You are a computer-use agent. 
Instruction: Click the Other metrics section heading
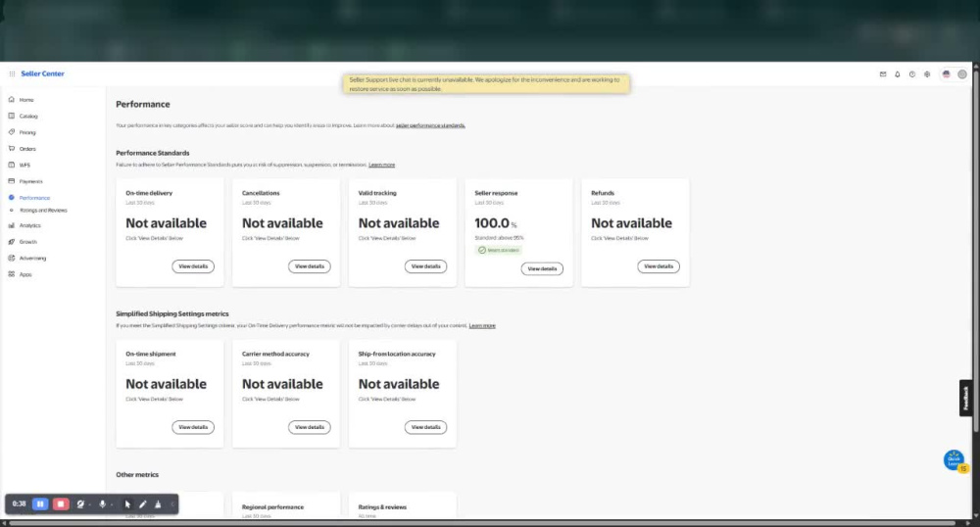pyautogui.click(x=137, y=474)
